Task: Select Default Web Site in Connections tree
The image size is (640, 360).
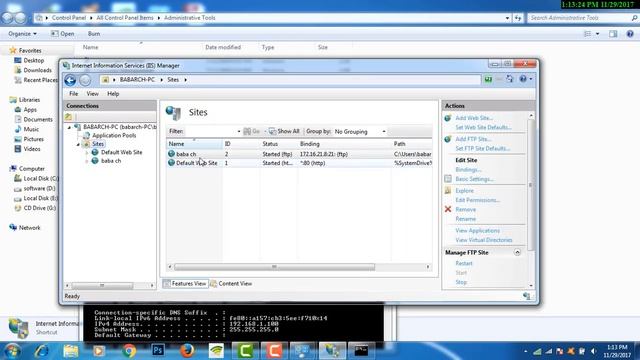Action: 122,152
